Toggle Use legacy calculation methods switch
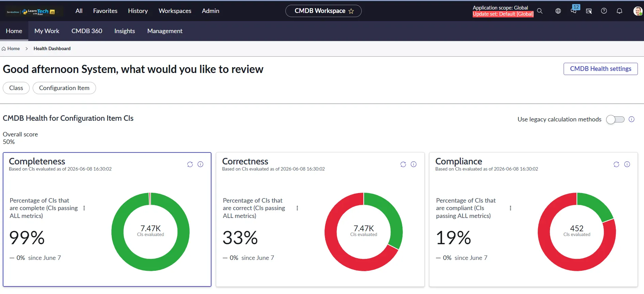 pos(615,119)
